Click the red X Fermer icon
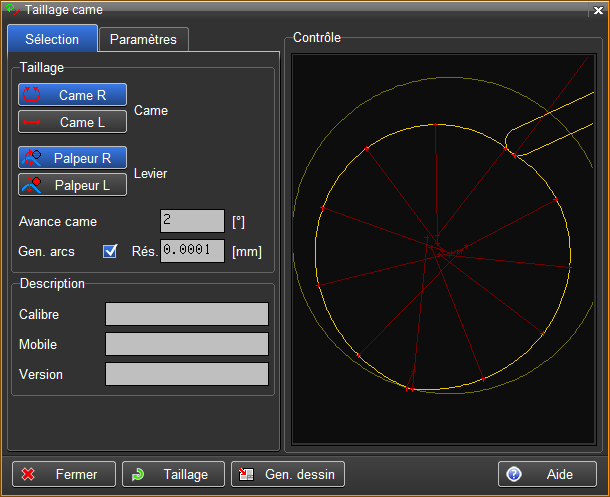Screen dimensions: 610x497 point(28,474)
